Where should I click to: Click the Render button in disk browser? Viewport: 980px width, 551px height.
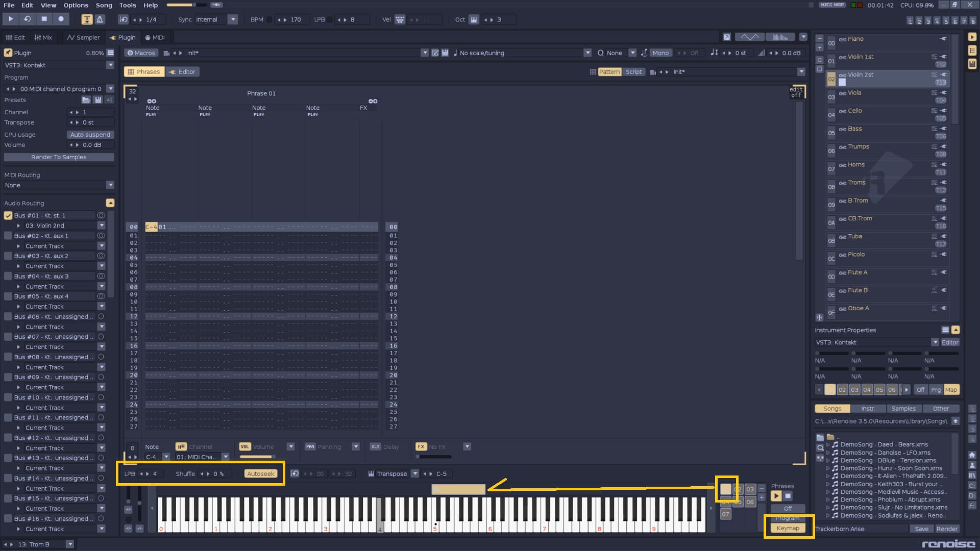click(947, 529)
